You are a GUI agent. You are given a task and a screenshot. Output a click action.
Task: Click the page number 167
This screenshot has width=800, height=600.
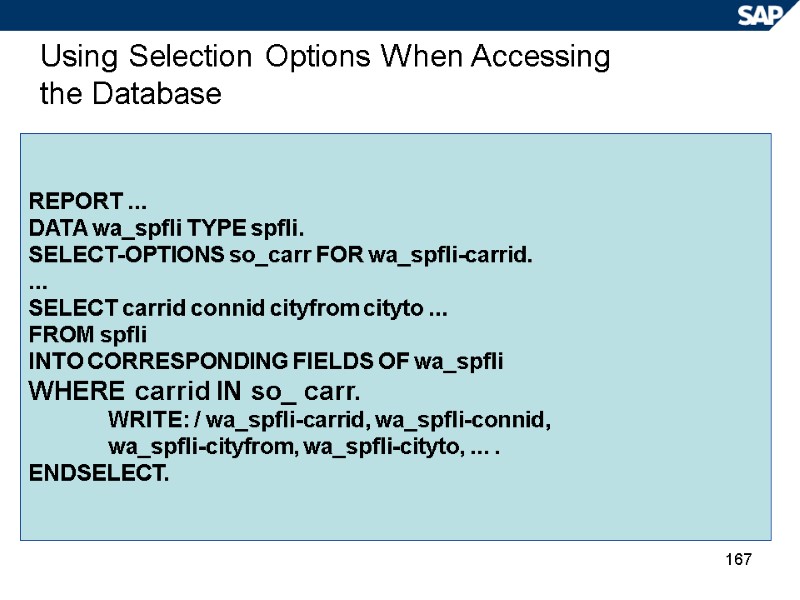pos(737,558)
